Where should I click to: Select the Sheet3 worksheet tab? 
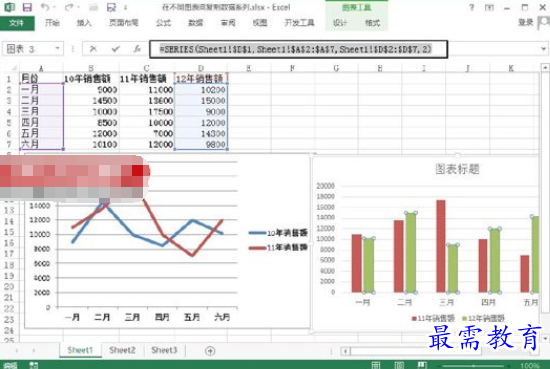(164, 350)
